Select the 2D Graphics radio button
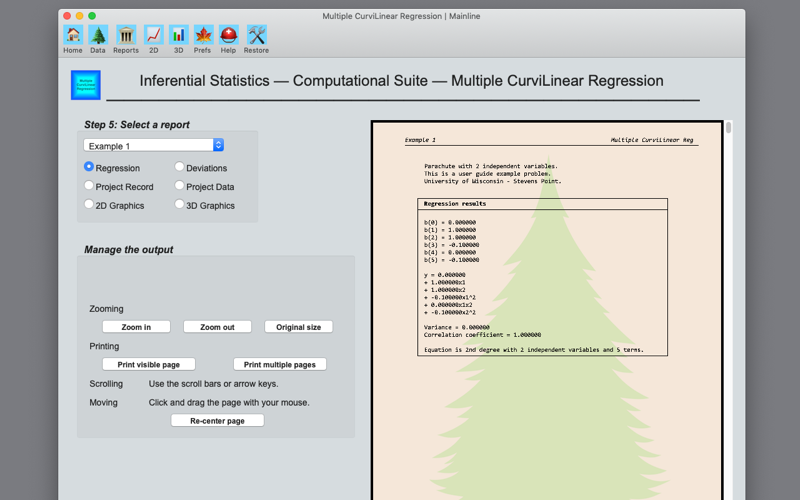Image resolution: width=800 pixels, height=500 pixels. click(89, 204)
